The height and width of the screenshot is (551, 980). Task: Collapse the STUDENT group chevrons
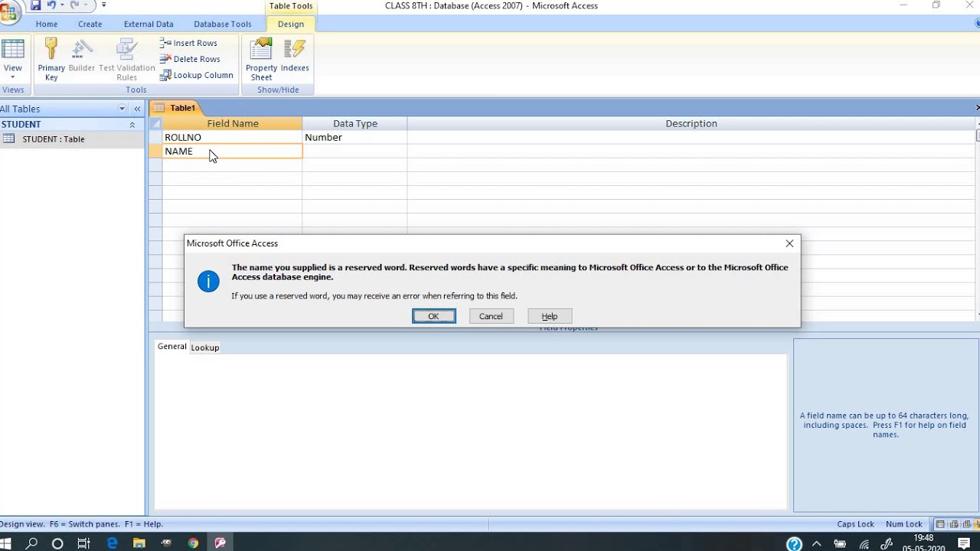coord(132,124)
